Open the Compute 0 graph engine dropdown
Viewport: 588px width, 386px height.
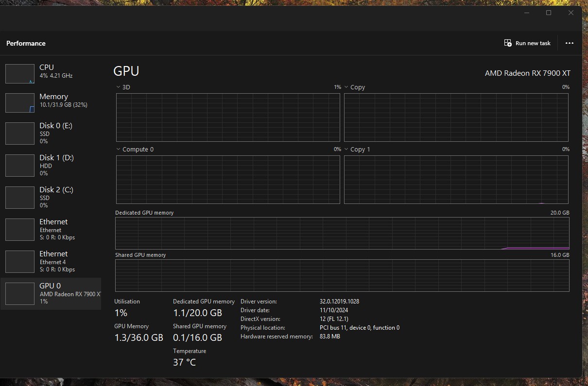(119, 150)
